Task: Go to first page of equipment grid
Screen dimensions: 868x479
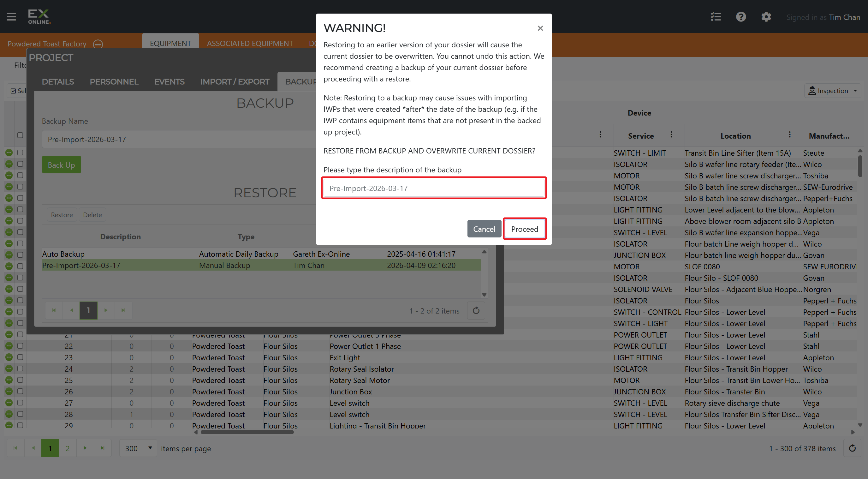Action: coord(15,448)
